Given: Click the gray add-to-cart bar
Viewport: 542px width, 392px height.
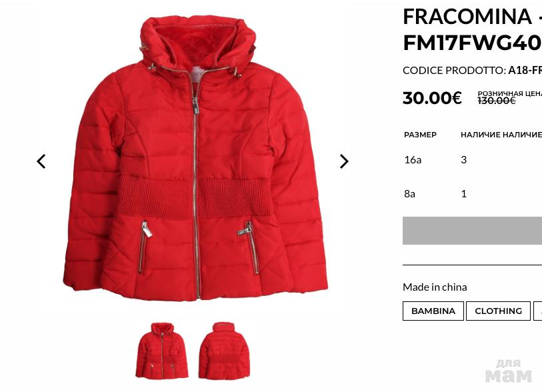Looking at the screenshot, I should coord(472,231).
